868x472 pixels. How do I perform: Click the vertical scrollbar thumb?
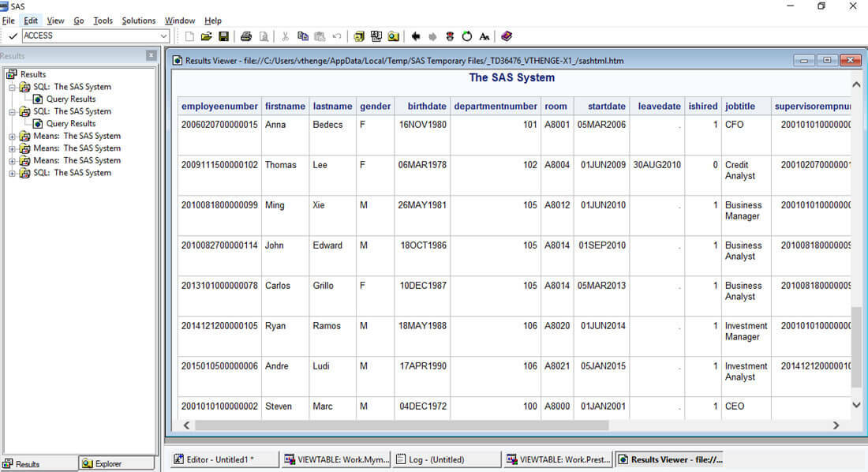click(x=856, y=347)
